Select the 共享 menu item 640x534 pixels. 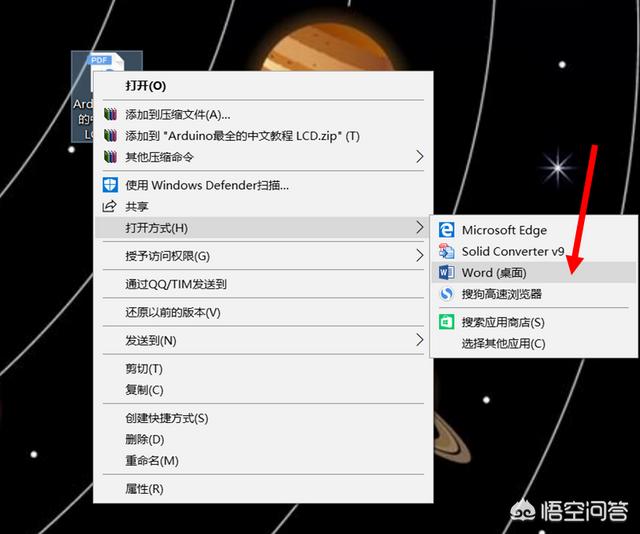263,206
